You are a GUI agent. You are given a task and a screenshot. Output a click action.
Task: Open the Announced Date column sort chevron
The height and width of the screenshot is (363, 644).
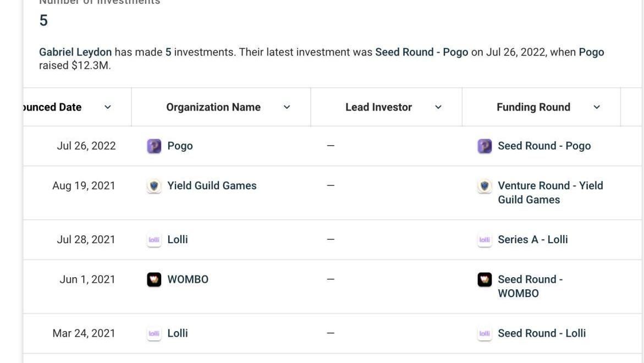(x=108, y=107)
